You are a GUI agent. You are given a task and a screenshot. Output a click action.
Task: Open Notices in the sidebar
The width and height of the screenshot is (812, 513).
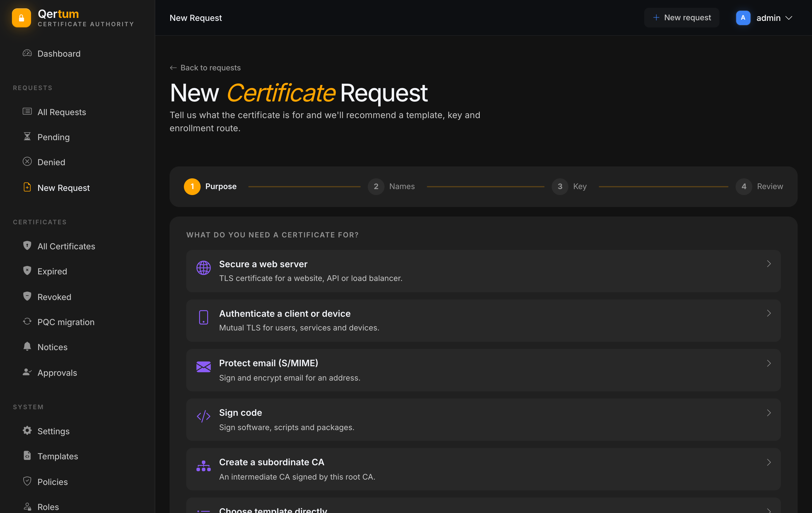[52, 347]
